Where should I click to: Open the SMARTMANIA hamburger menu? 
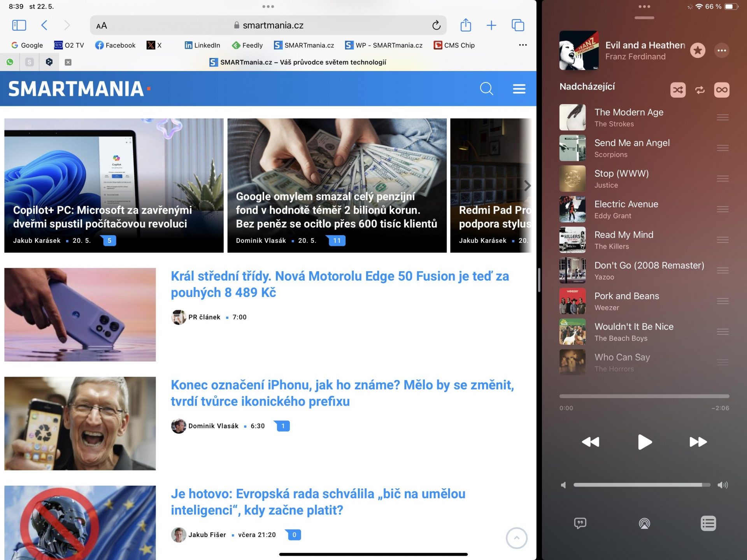pos(519,89)
